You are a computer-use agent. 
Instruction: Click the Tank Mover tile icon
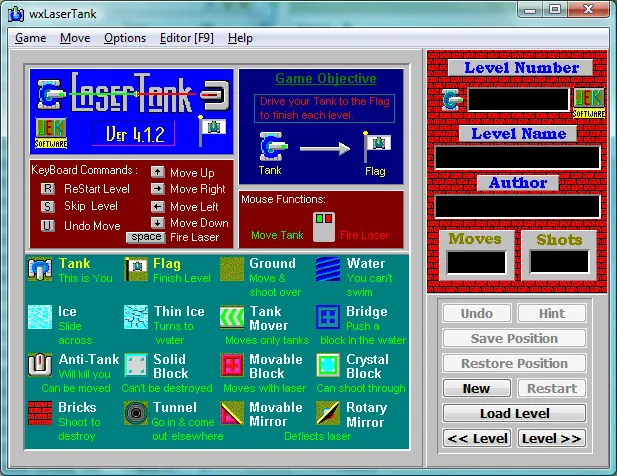tap(232, 317)
